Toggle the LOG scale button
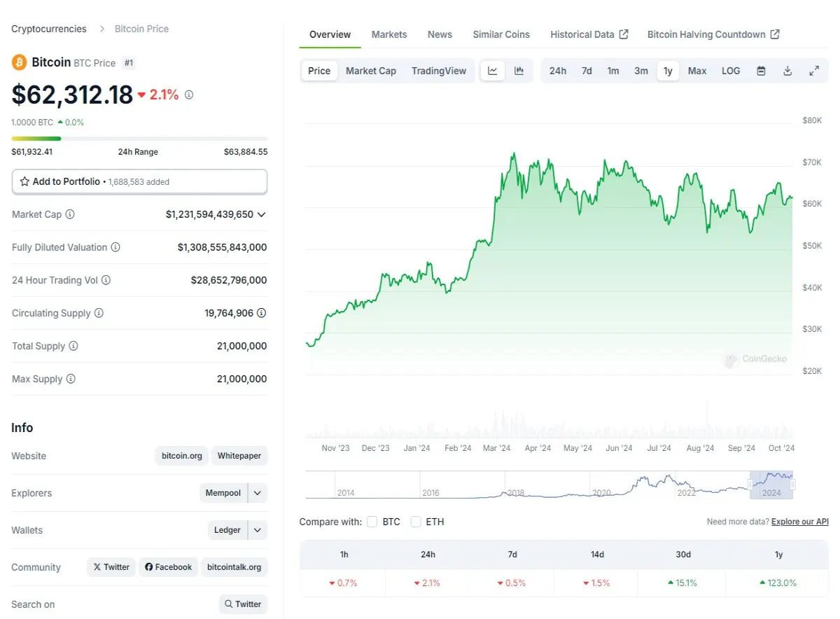This screenshot has width=840, height=619. pos(731,71)
